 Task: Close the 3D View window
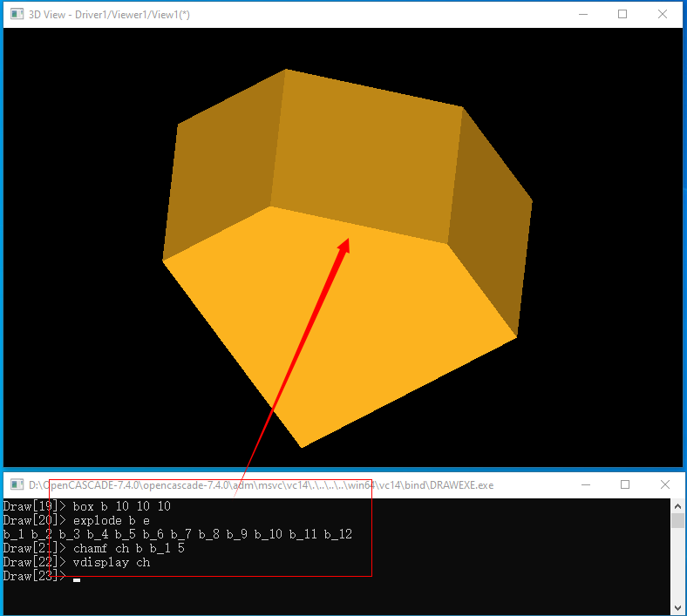click(663, 15)
